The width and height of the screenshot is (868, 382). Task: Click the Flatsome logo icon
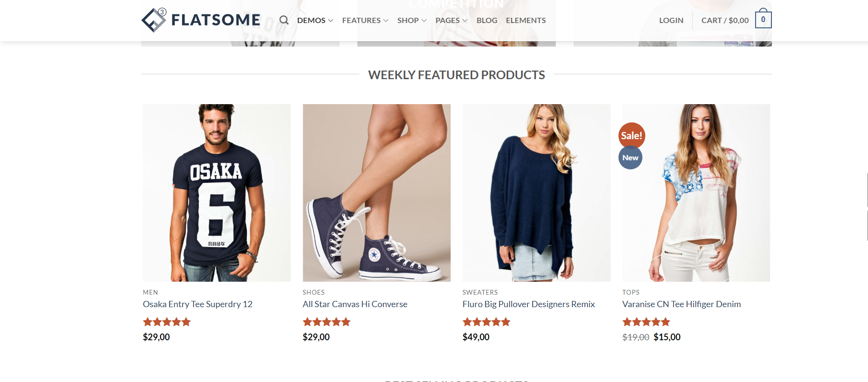(x=154, y=20)
